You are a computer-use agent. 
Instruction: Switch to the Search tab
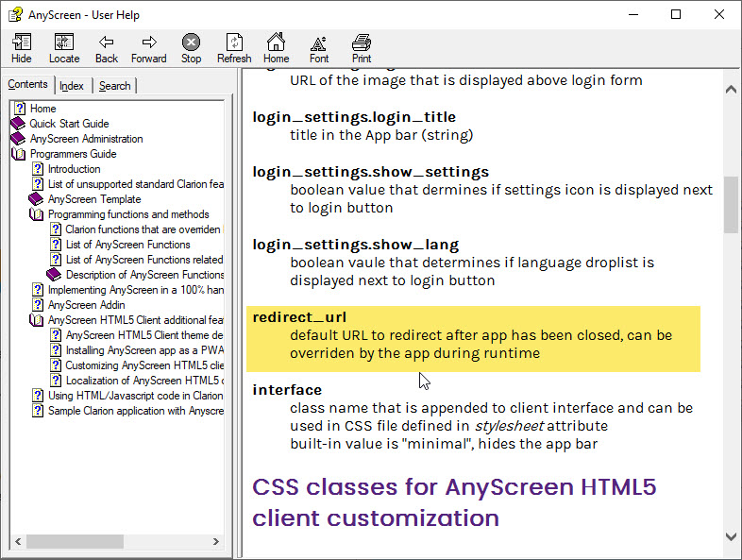[115, 86]
